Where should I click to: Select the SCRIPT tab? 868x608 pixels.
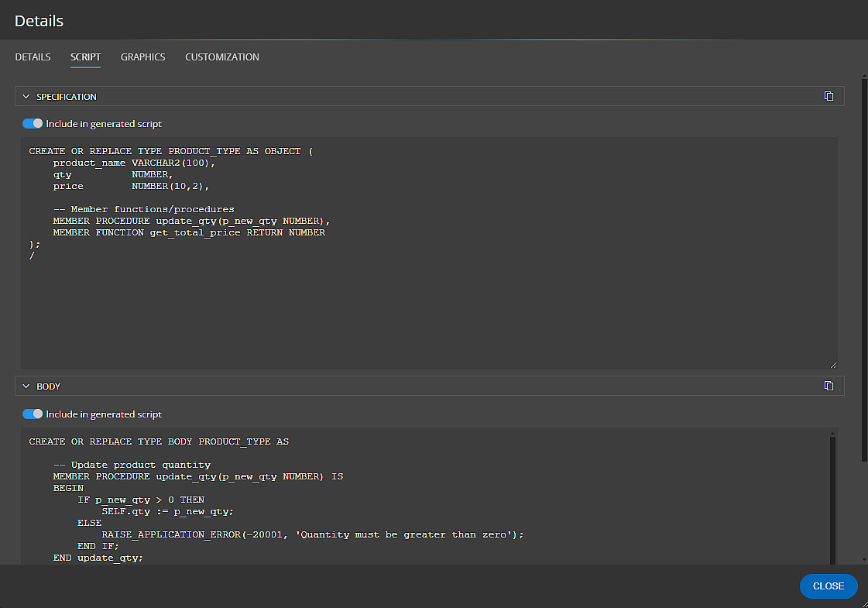coord(85,57)
